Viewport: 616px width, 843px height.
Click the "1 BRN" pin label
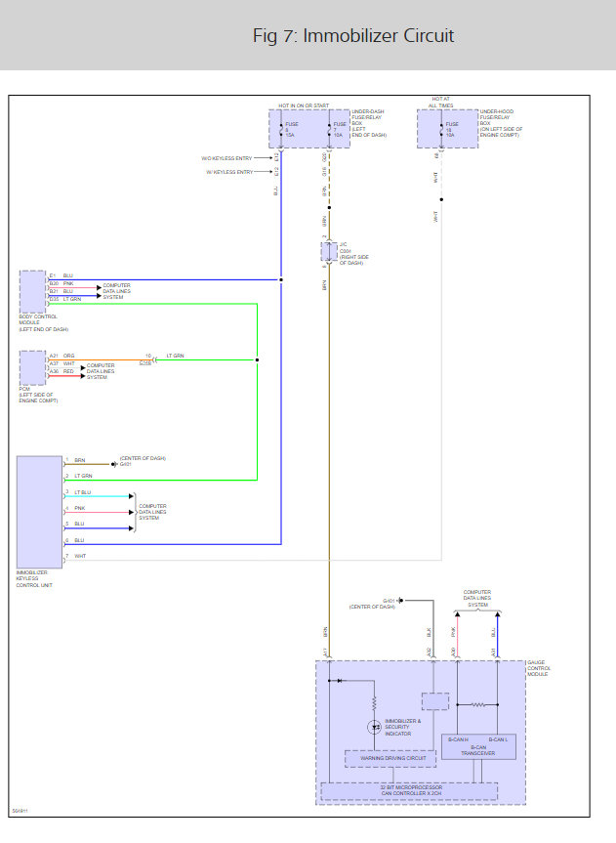pos(75,460)
